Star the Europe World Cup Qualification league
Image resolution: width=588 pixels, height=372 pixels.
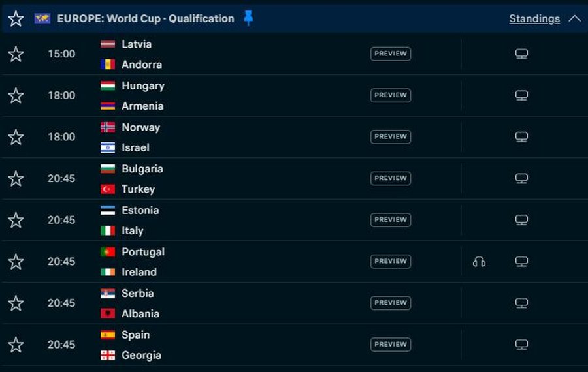point(16,18)
